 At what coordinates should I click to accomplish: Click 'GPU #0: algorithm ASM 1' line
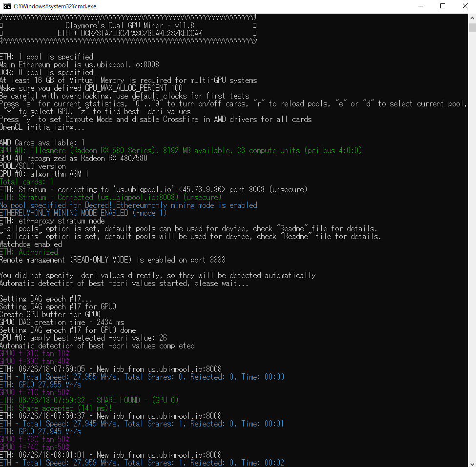click(44, 174)
